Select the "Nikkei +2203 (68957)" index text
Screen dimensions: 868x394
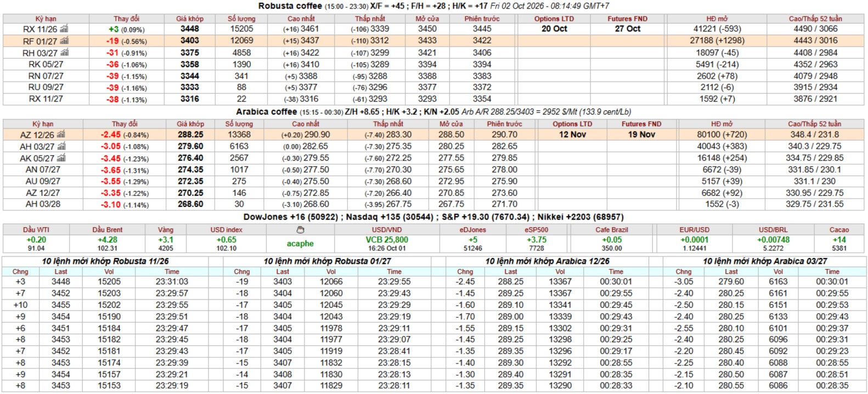point(580,217)
